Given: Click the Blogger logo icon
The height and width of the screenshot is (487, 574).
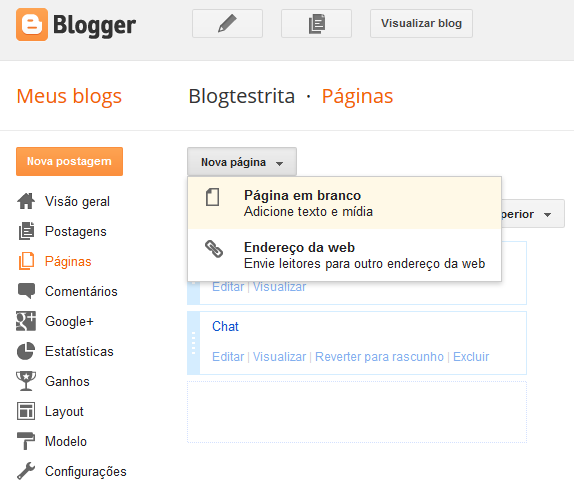Looking at the screenshot, I should point(32,25).
